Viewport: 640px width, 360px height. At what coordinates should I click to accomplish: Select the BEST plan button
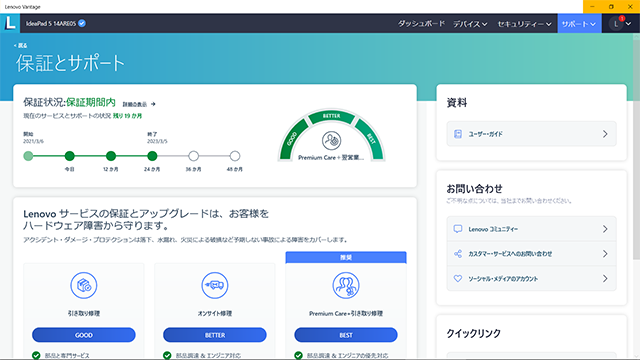(346, 335)
